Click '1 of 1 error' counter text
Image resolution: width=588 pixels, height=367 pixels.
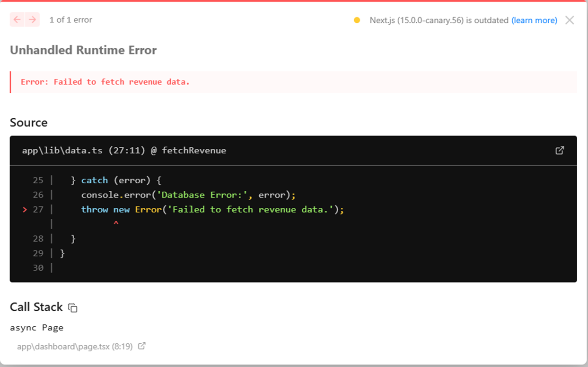point(70,20)
